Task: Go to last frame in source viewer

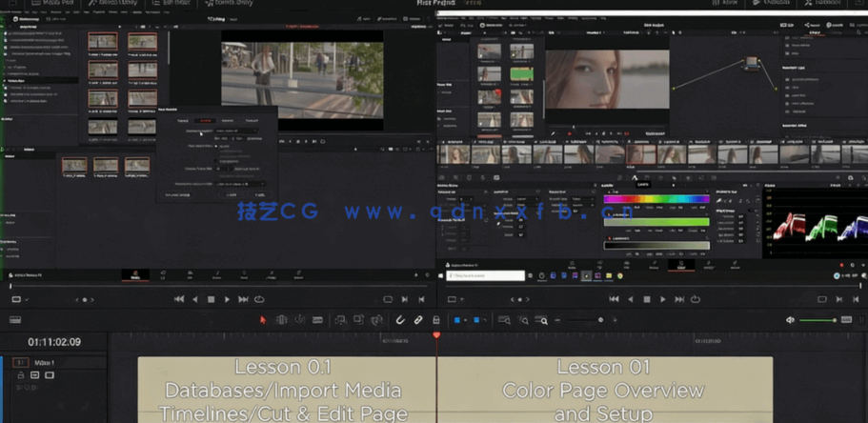Action: [243, 299]
